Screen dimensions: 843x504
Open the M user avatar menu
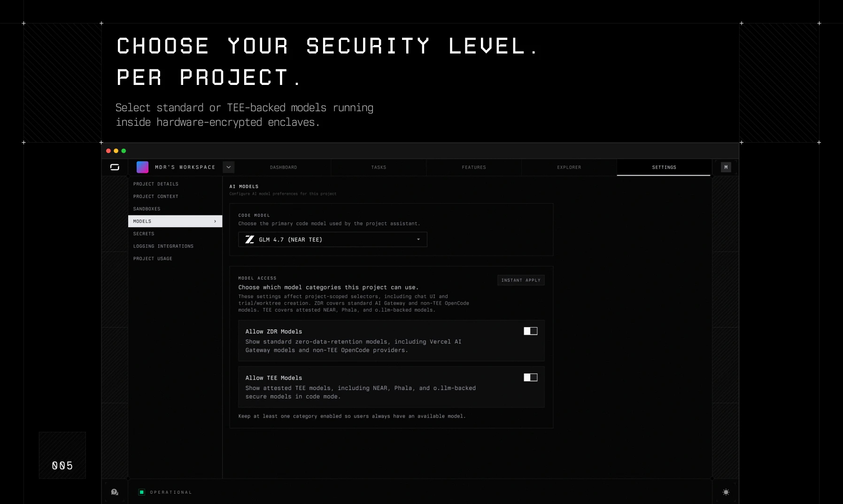pos(726,167)
